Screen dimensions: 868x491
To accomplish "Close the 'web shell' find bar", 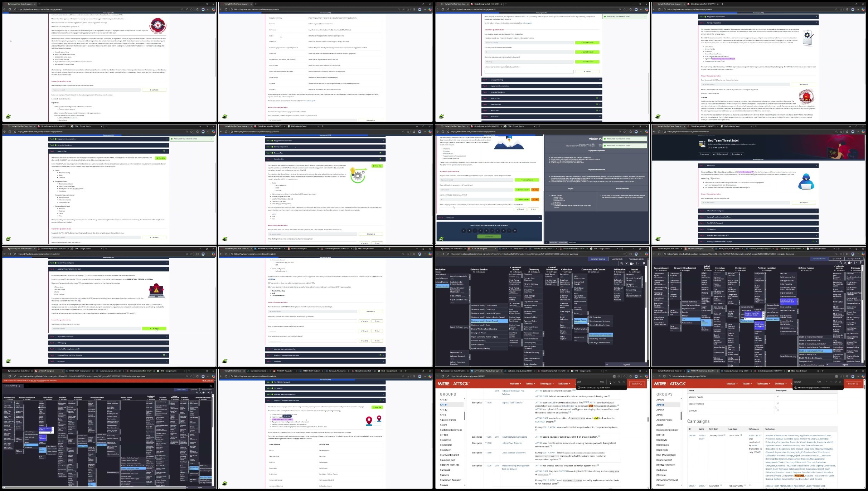I will 840,382.
